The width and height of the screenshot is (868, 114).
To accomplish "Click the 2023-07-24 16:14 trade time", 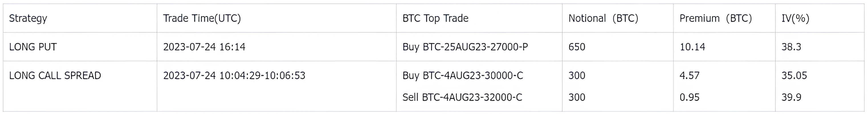I will click(x=204, y=47).
